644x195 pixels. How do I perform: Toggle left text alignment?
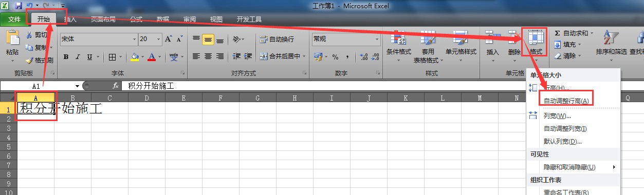click(x=196, y=56)
